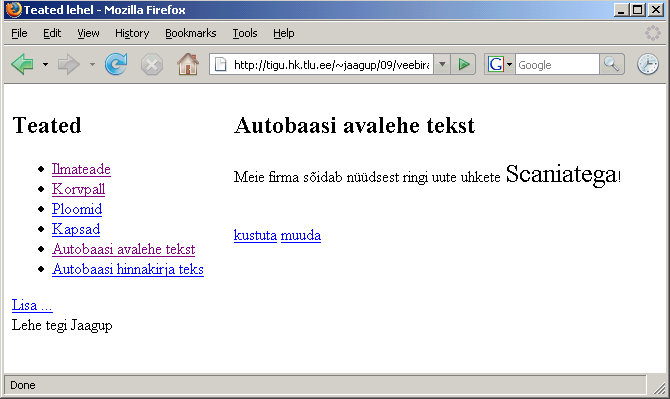Click the Firefox logo in the title bar
This screenshot has height=399, width=670.
tap(14, 9)
